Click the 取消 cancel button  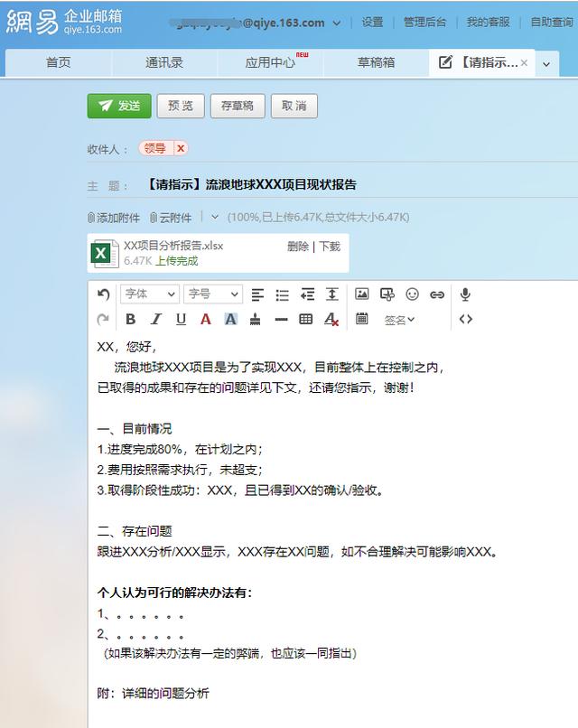294,106
